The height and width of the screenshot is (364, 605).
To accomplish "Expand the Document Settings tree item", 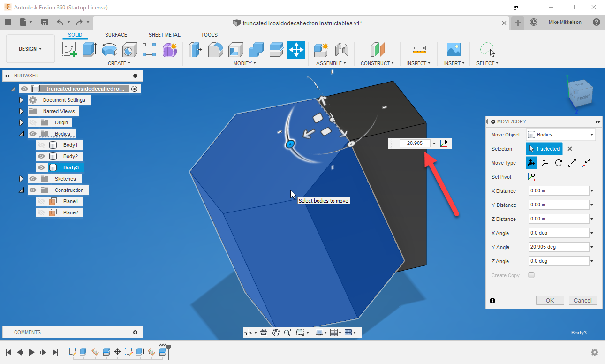I will coord(21,99).
